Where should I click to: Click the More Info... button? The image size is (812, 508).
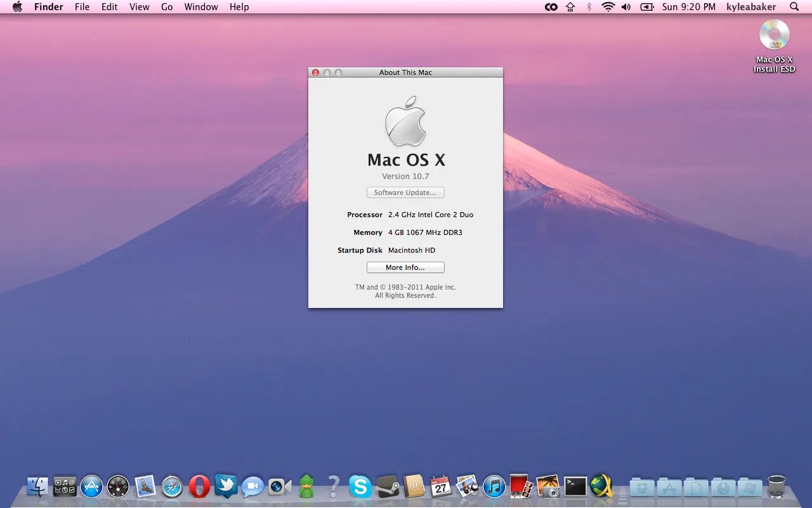(405, 267)
